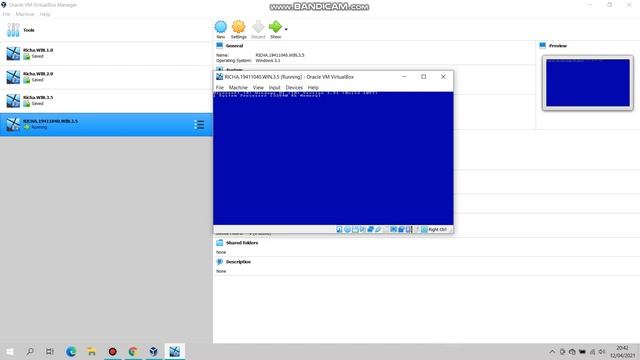Open the machine tools list menu icon
The height and width of the screenshot is (360, 640).
199,124
